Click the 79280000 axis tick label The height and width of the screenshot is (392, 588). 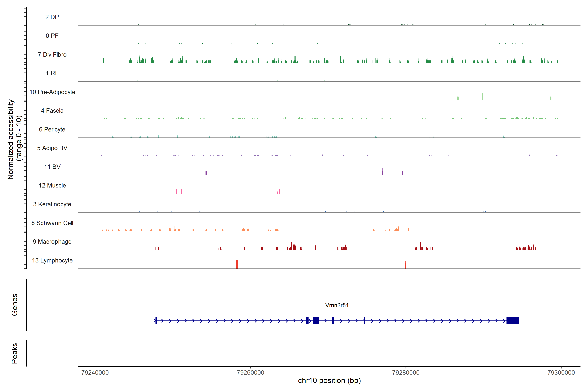tap(406, 373)
